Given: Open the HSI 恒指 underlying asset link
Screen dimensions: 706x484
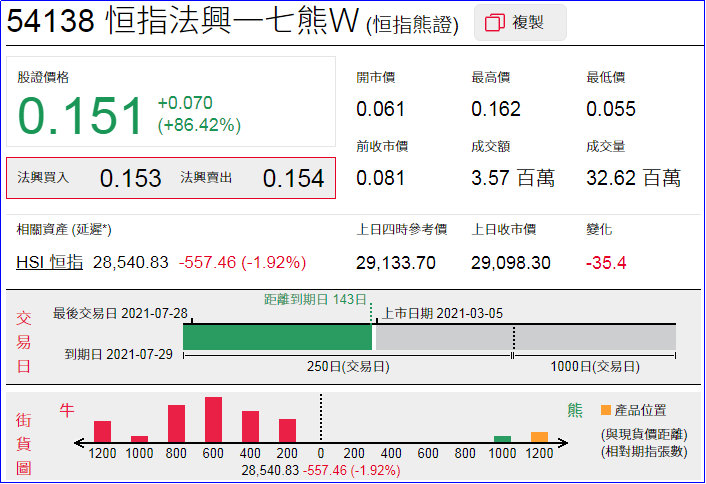Looking at the screenshot, I should click(x=50, y=262).
